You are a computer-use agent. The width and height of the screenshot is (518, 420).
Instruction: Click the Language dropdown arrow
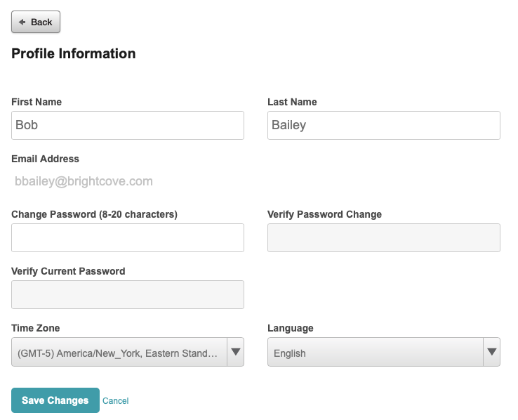click(x=491, y=352)
